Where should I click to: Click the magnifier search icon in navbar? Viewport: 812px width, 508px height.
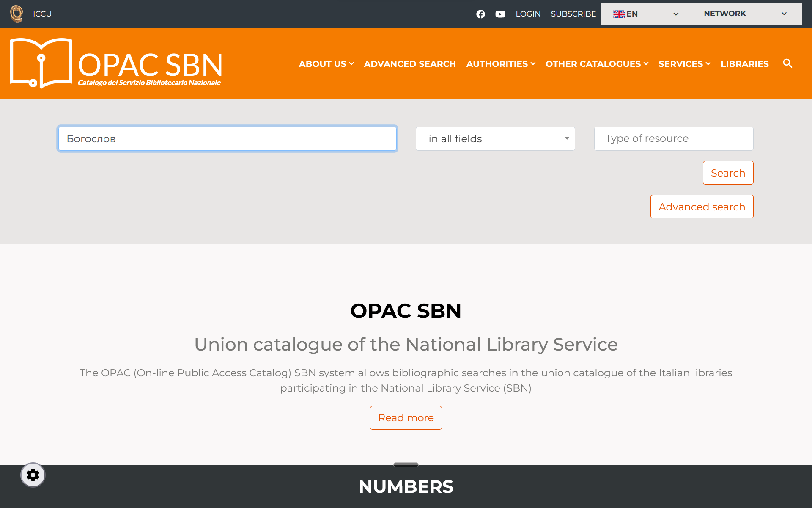(787, 63)
